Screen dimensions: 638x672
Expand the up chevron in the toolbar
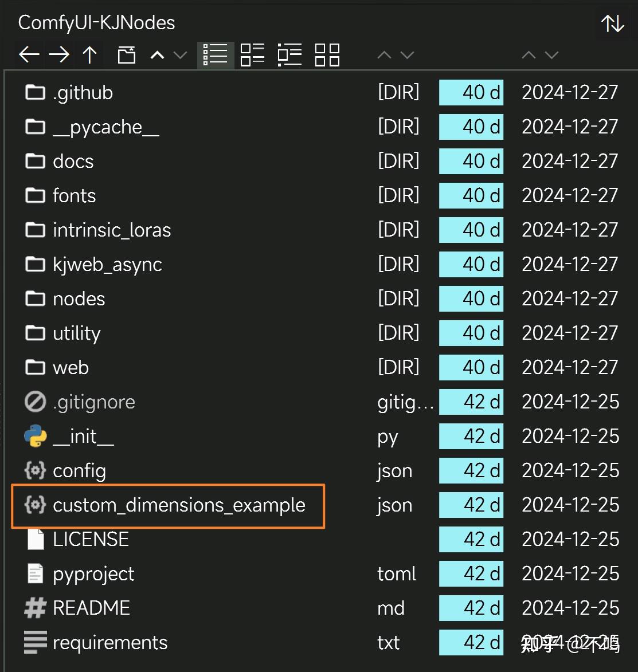tap(156, 54)
